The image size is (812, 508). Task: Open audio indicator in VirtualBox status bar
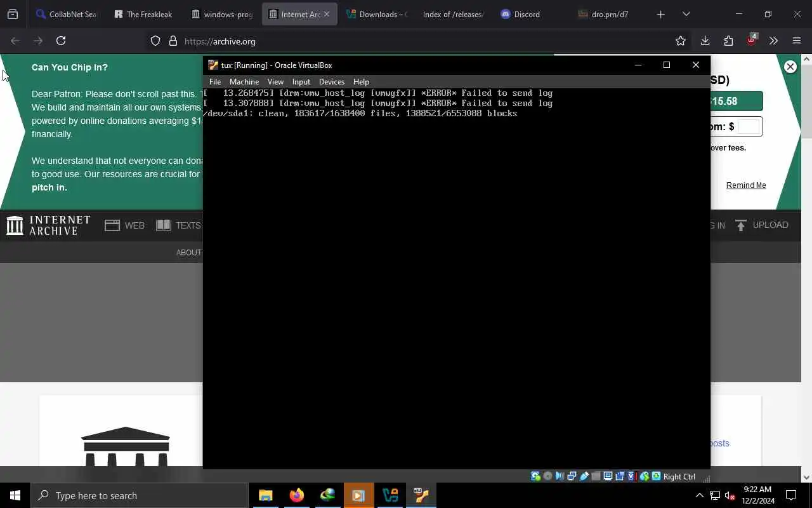(x=560, y=476)
